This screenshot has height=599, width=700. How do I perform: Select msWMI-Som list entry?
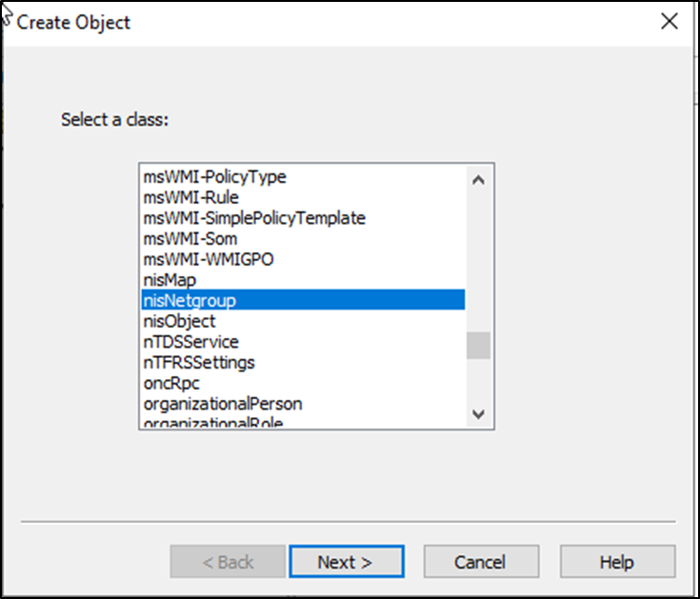pos(190,238)
